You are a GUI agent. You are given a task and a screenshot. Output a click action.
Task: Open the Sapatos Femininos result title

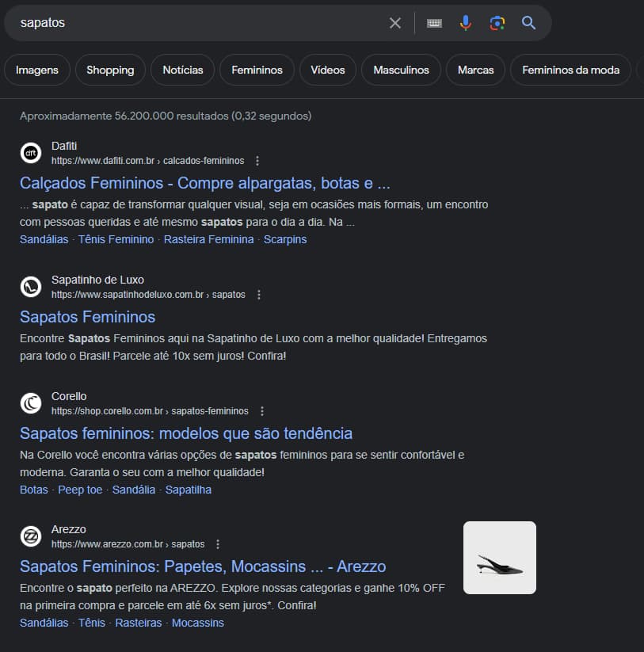pyautogui.click(x=88, y=317)
